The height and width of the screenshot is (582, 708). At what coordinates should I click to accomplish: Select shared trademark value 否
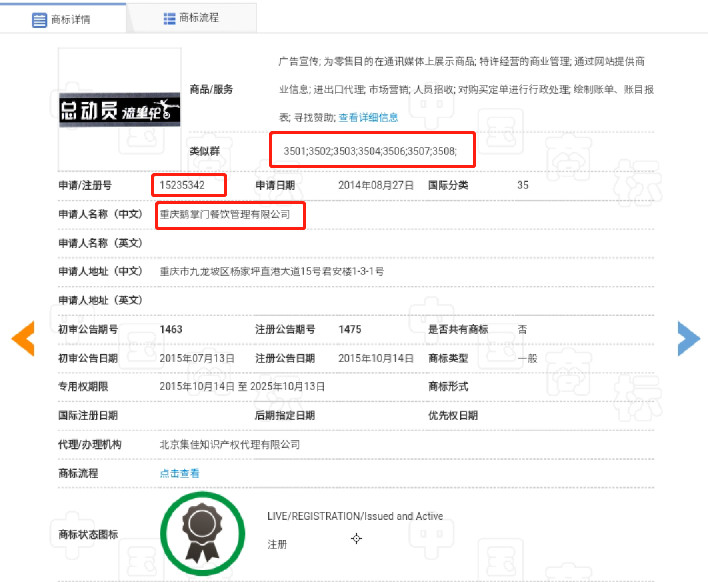[x=522, y=329]
